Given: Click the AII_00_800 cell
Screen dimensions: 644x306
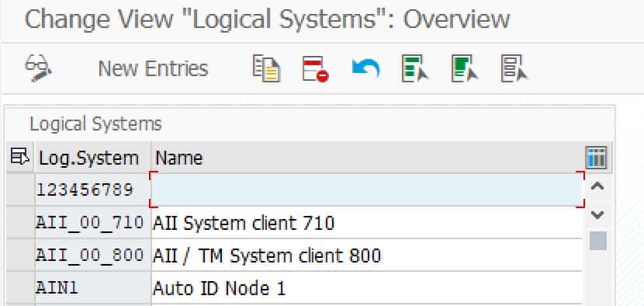Looking at the screenshot, I should pos(93,256).
